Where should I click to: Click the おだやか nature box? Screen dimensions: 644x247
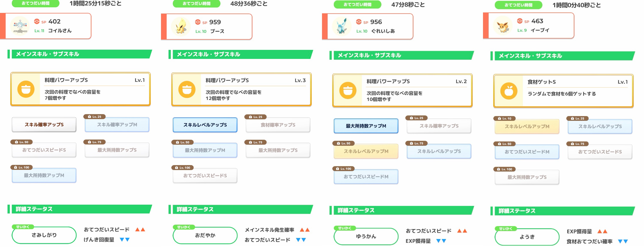click(x=205, y=235)
